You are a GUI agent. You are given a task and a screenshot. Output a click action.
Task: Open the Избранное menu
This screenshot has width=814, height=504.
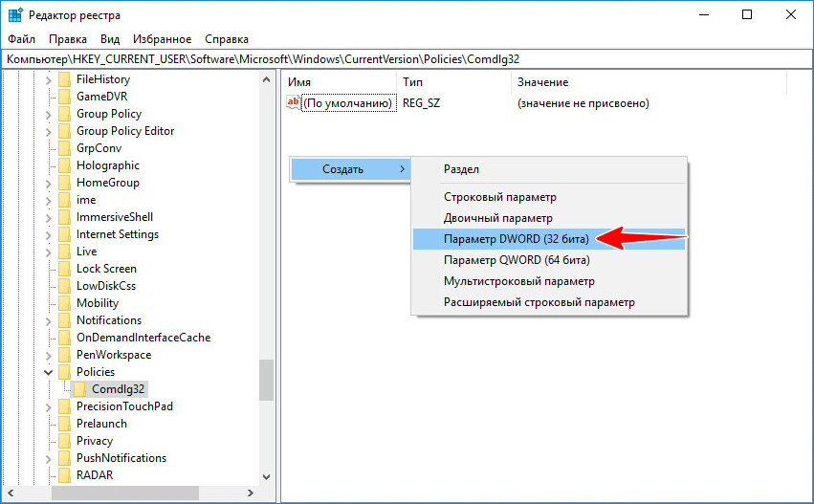click(162, 39)
